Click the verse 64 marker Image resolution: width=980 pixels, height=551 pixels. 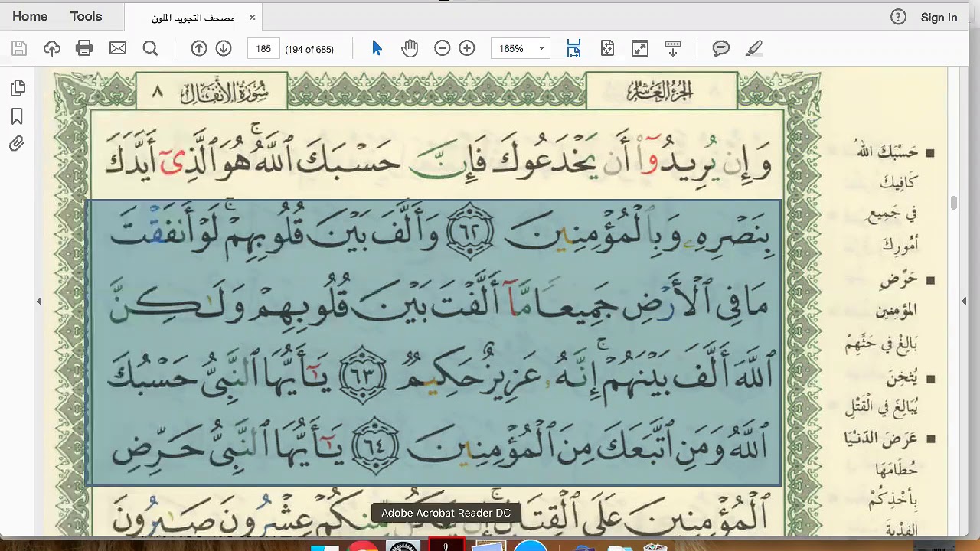tap(375, 445)
